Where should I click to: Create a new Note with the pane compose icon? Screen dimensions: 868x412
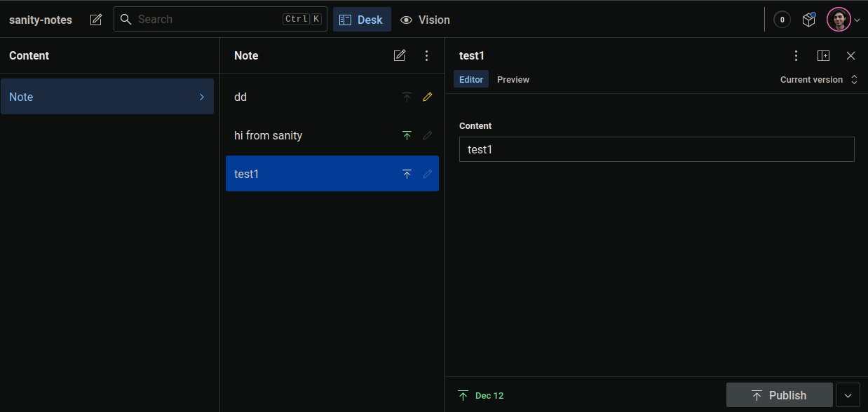[400, 55]
